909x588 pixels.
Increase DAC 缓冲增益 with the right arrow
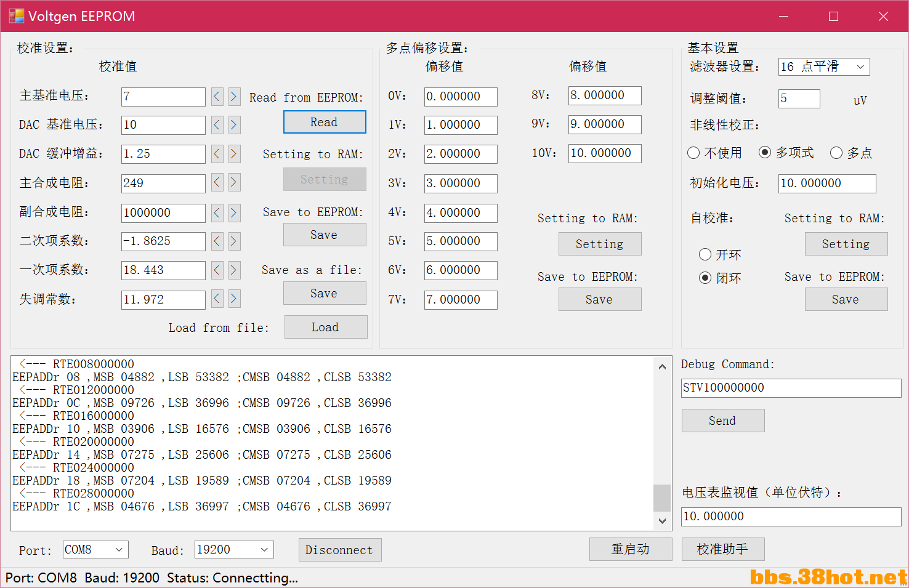tap(234, 153)
